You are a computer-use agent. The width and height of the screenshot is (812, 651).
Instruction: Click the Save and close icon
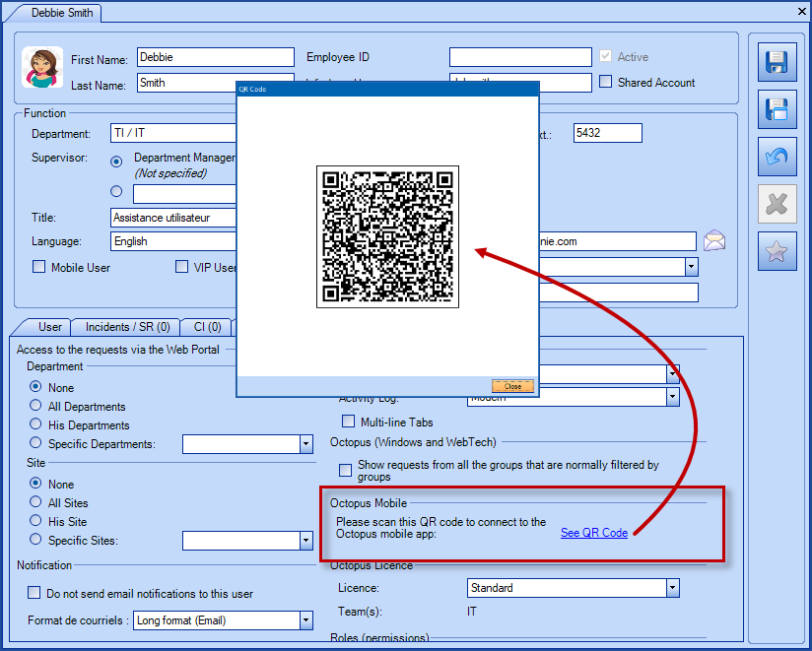point(777,109)
